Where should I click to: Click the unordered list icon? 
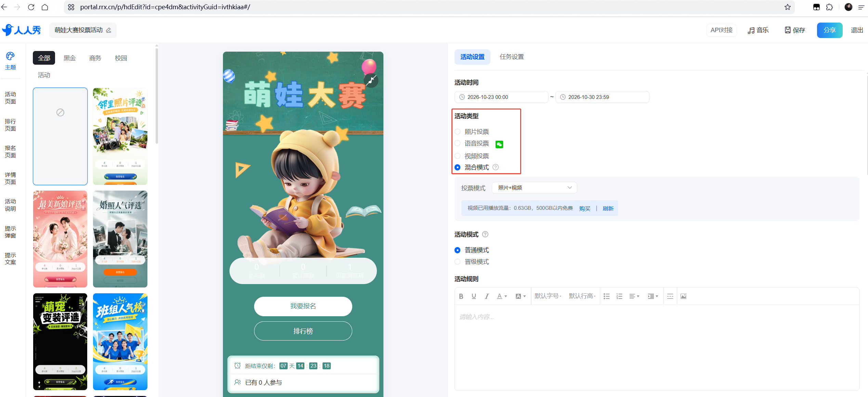(606, 296)
